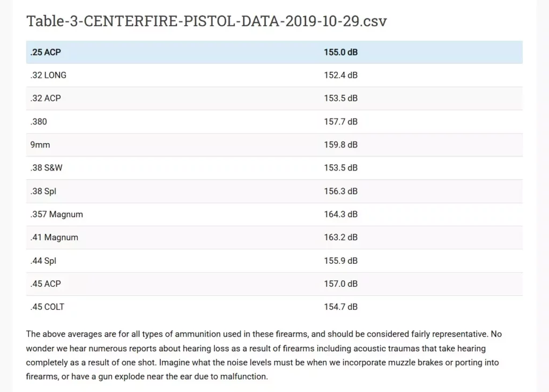This screenshot has width=549, height=392.
Task: Select the .38 S&W row
Action: coord(274,168)
